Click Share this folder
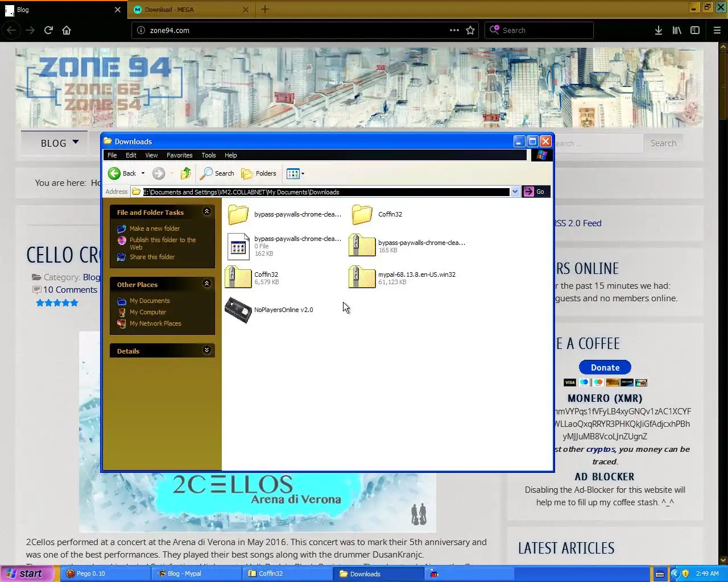This screenshot has height=582, width=728. point(152,257)
